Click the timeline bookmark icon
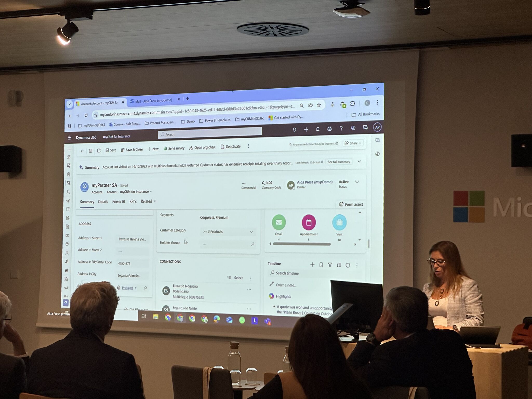 pos(321,265)
